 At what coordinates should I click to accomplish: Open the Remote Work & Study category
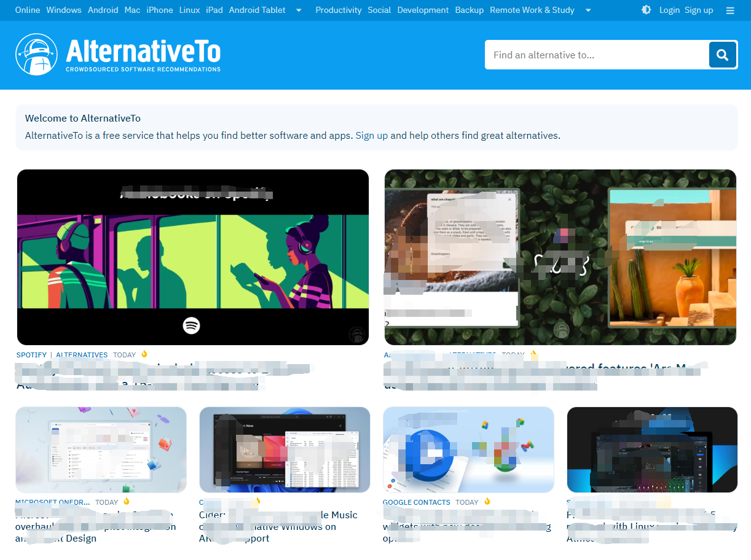(532, 10)
